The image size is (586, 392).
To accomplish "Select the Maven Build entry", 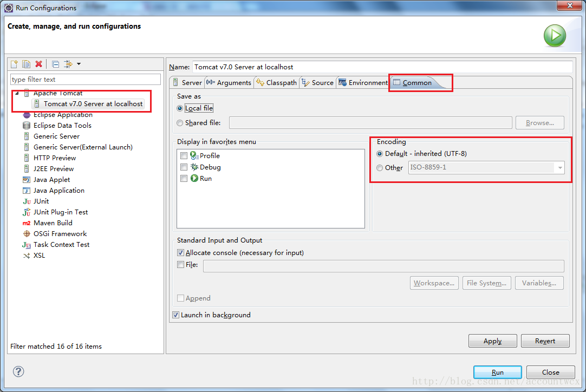I will pyautogui.click(x=53, y=223).
